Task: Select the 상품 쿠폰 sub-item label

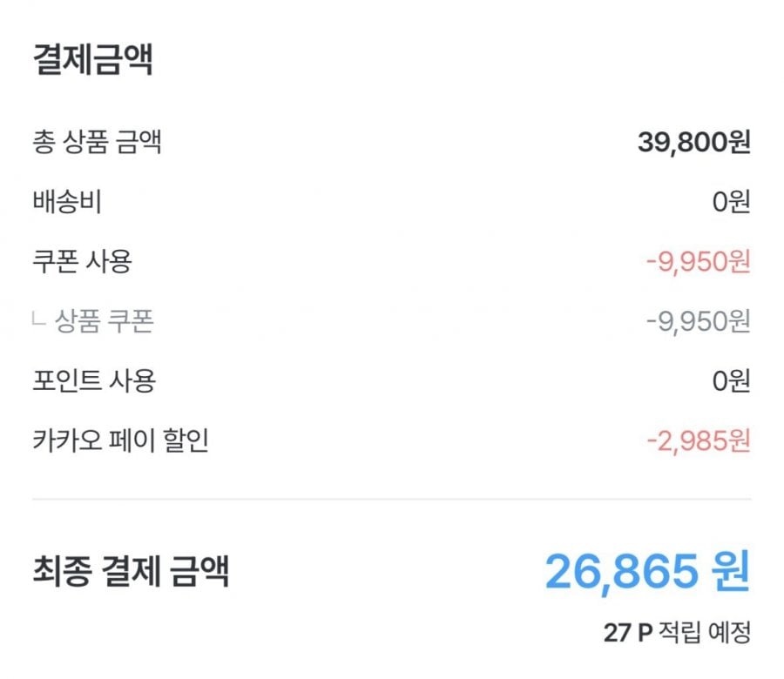Action: point(105,322)
